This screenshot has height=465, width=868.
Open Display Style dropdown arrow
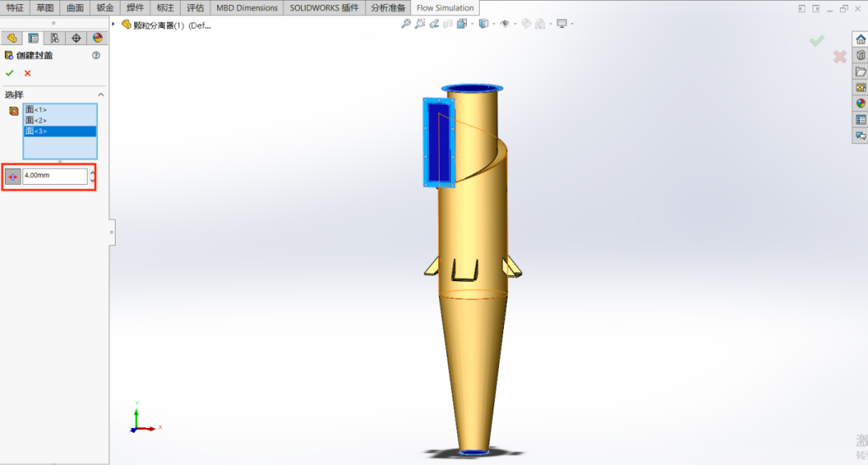click(x=493, y=24)
